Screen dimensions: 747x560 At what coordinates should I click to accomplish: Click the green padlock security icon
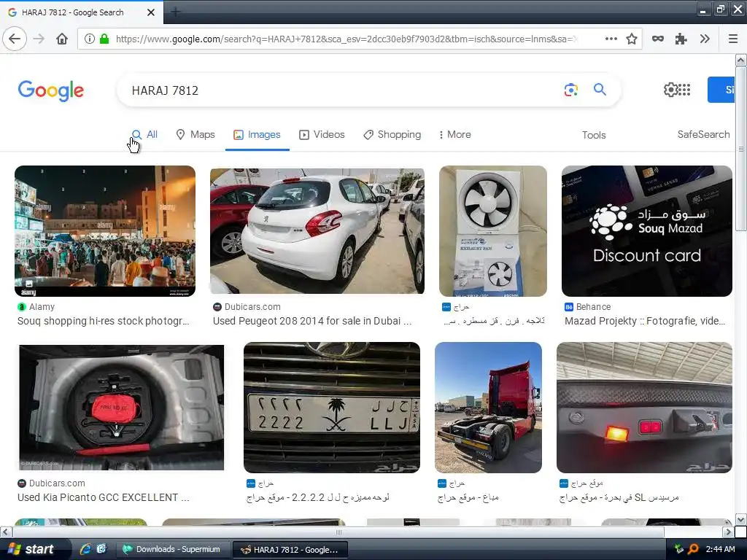(104, 39)
